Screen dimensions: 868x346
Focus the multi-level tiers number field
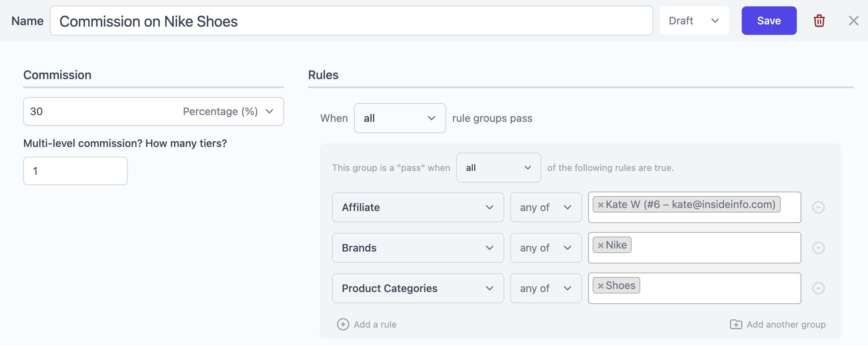[75, 171]
